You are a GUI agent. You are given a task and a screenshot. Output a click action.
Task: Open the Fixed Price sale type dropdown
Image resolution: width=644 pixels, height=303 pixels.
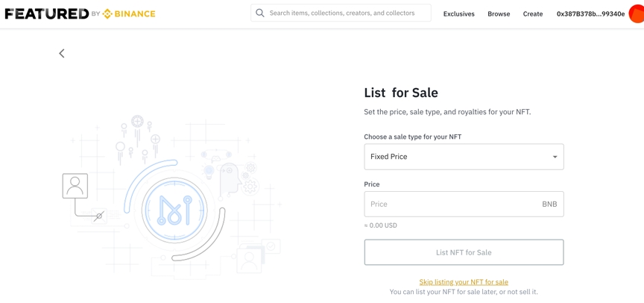[x=463, y=157]
